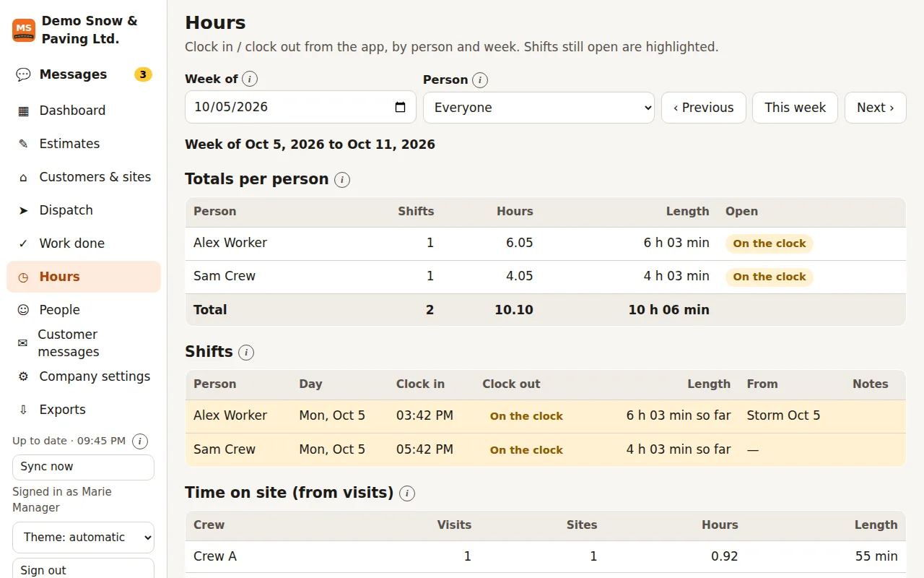
Task: Click Crew A in Time on site table
Action: coord(215,556)
